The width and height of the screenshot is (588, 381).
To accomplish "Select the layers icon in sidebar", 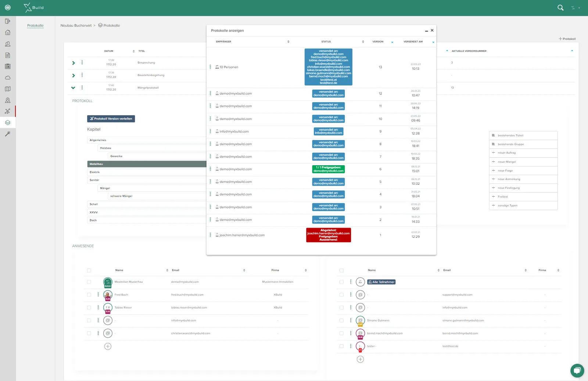I will tap(8, 123).
